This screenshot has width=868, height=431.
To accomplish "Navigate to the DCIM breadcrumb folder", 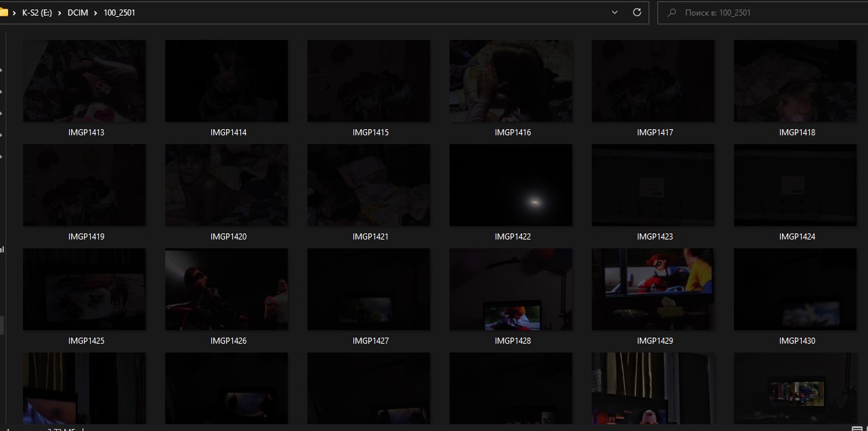I will click(x=78, y=13).
